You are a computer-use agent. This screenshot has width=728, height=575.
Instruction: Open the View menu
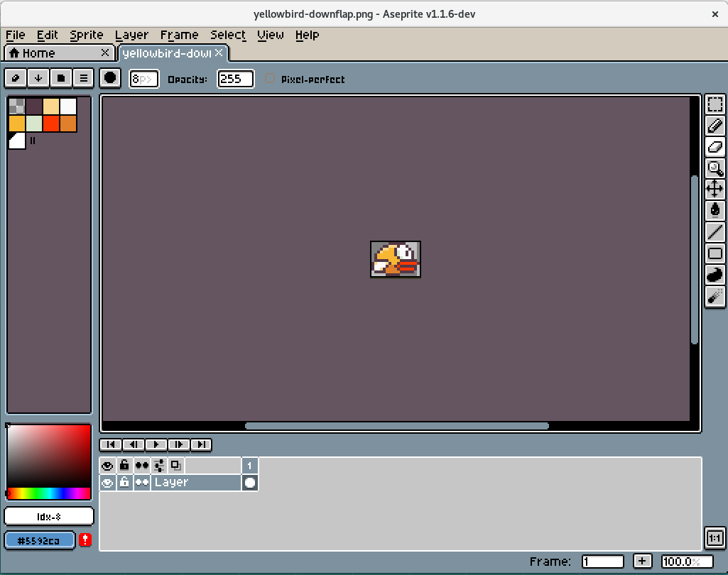click(x=271, y=35)
